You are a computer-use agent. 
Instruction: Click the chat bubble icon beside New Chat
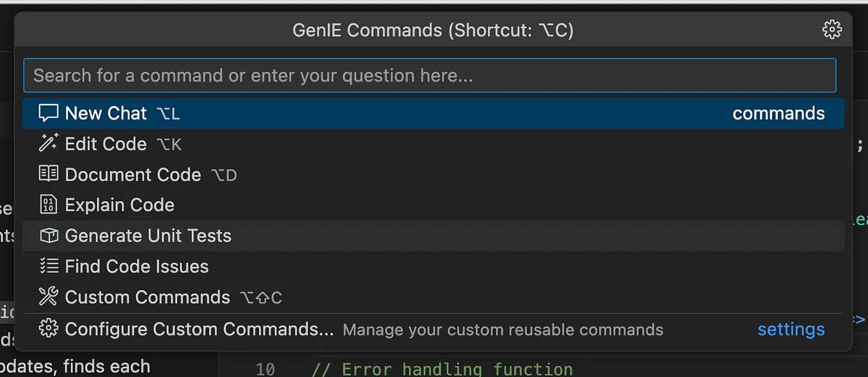[x=48, y=113]
